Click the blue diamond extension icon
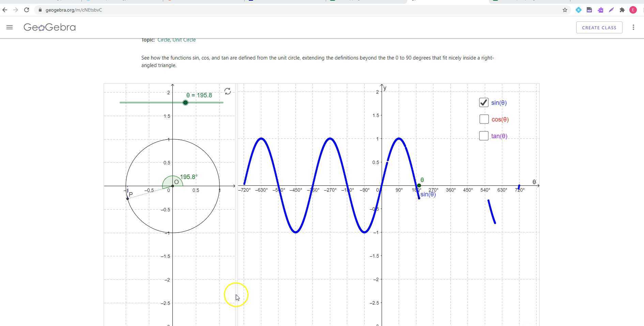Screen dimensions: 644x326 click(578, 10)
